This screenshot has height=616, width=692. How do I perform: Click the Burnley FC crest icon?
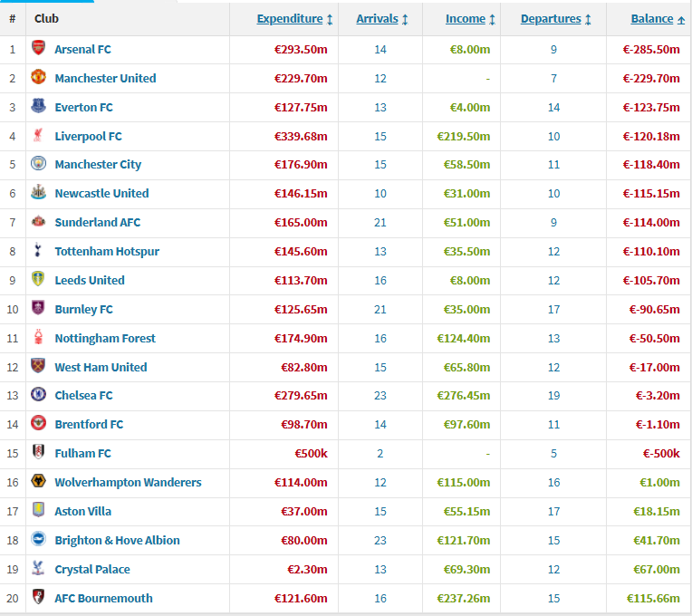(38, 308)
